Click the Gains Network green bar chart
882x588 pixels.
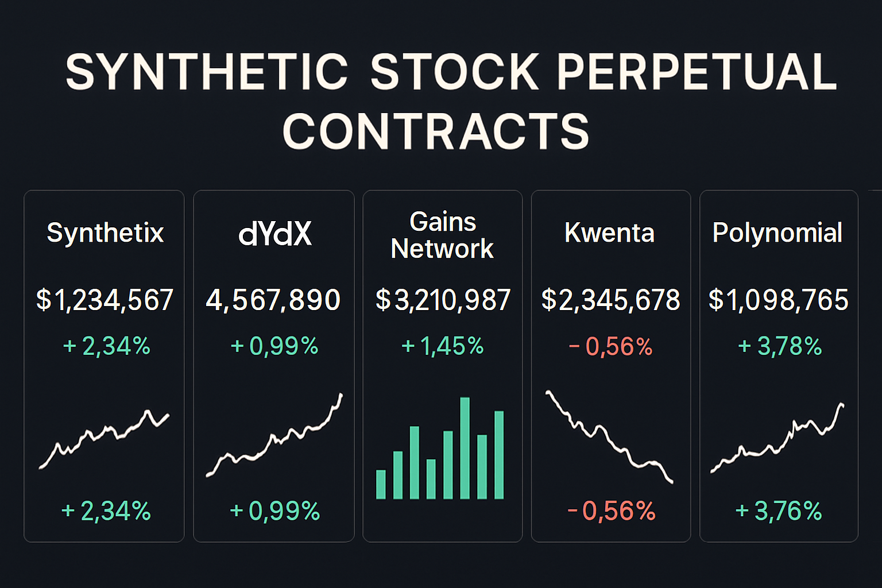[440, 449]
